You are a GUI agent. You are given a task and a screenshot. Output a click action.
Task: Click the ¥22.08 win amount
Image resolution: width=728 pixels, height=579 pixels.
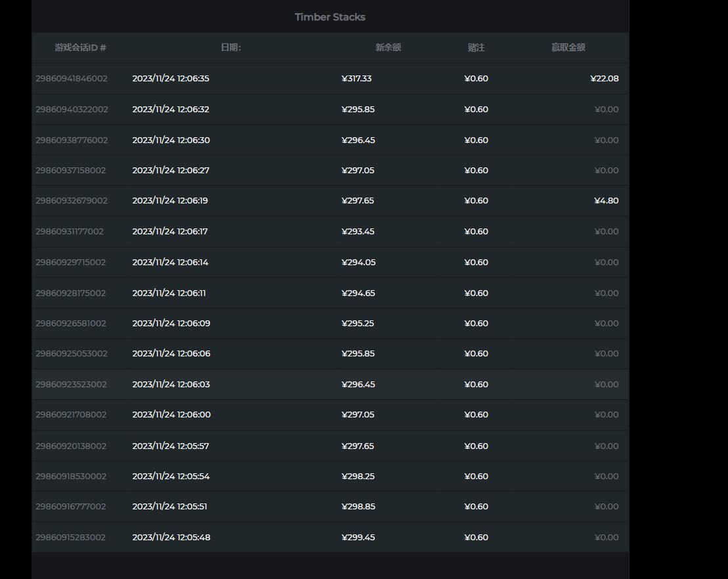(x=604, y=78)
